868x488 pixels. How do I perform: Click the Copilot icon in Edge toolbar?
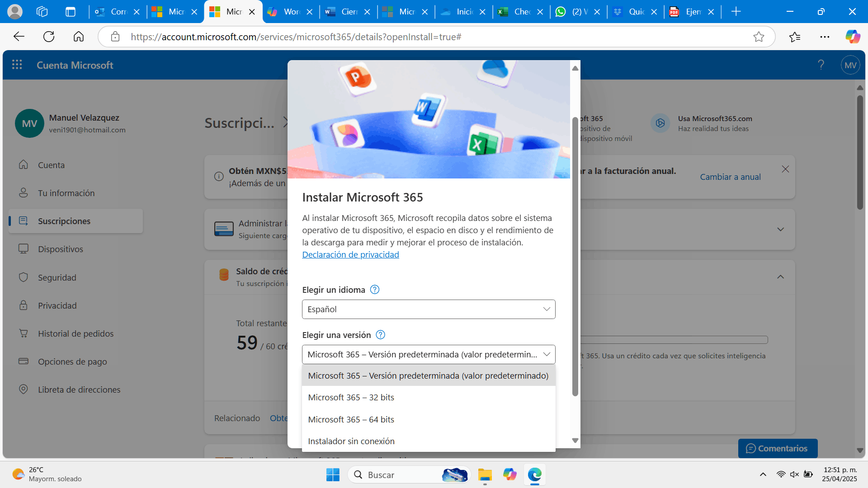pyautogui.click(x=853, y=37)
